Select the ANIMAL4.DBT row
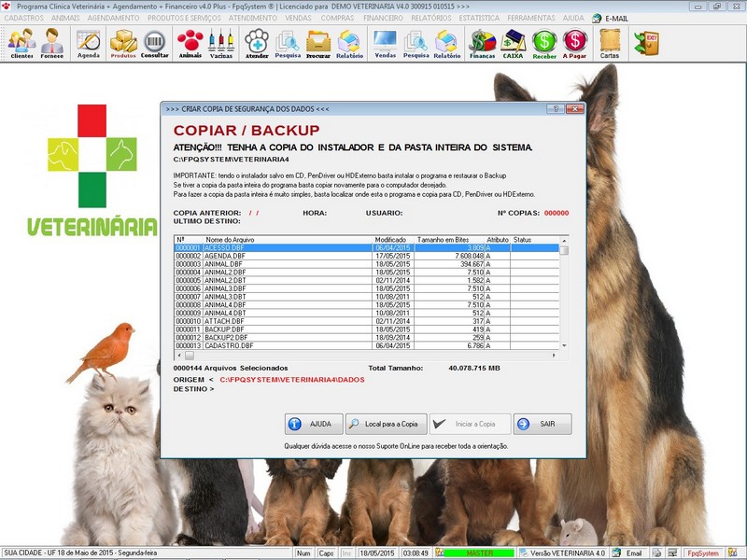Screen dimensions: 747x560 click(x=367, y=314)
